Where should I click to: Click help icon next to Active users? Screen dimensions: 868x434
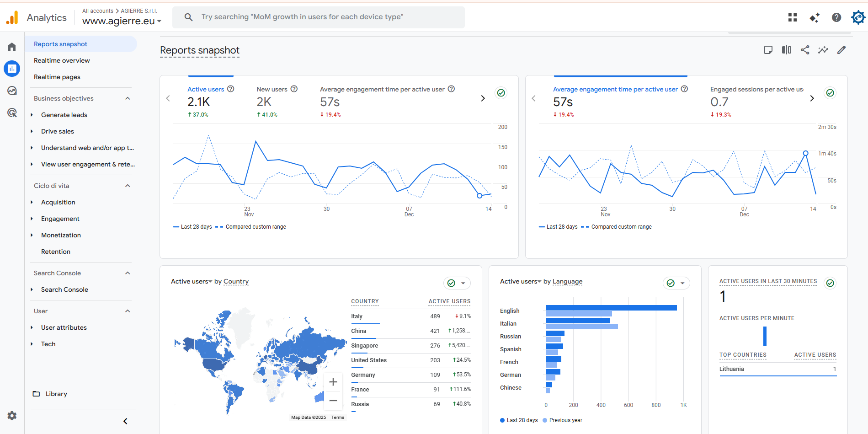(231, 89)
